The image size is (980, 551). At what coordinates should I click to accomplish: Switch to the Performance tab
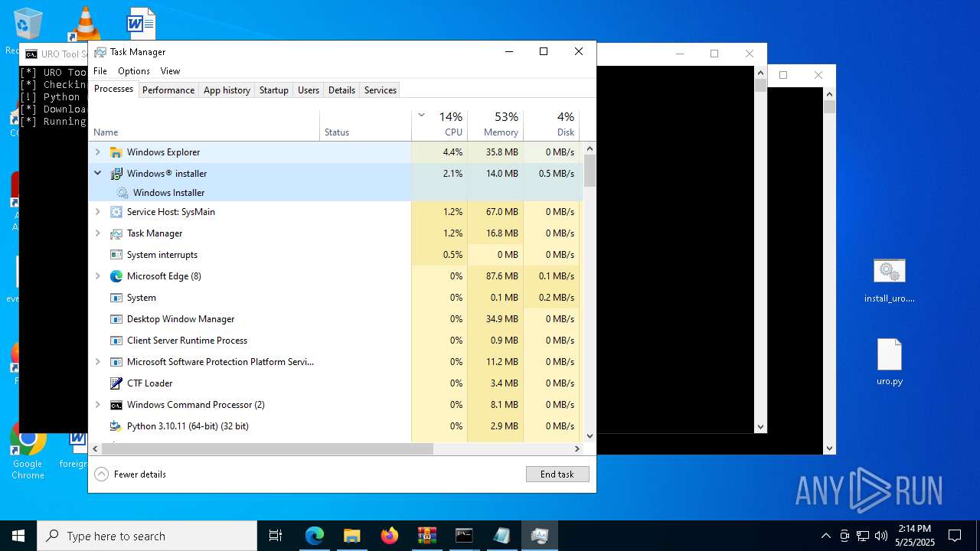[x=168, y=90]
